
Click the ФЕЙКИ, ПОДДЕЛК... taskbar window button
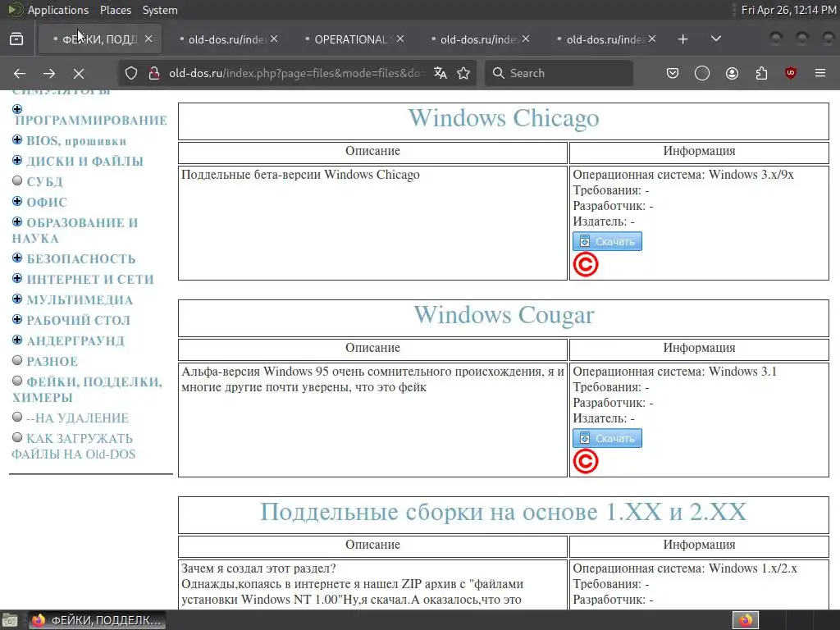coord(98,620)
